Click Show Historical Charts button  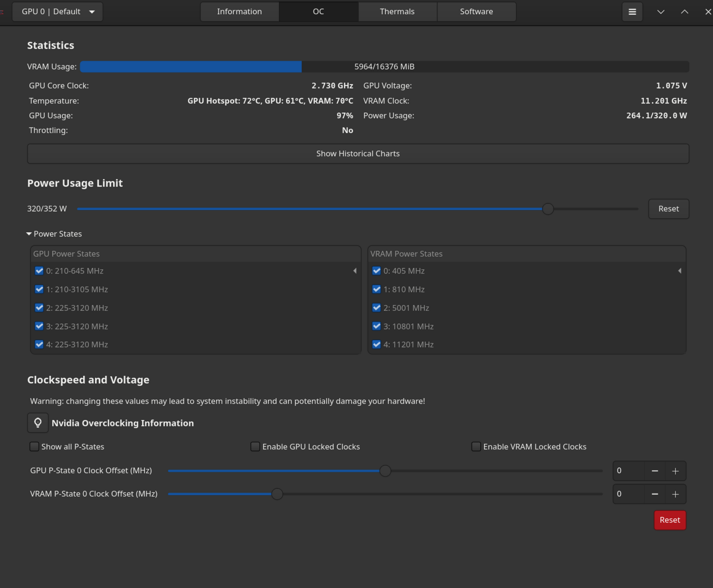[358, 153]
